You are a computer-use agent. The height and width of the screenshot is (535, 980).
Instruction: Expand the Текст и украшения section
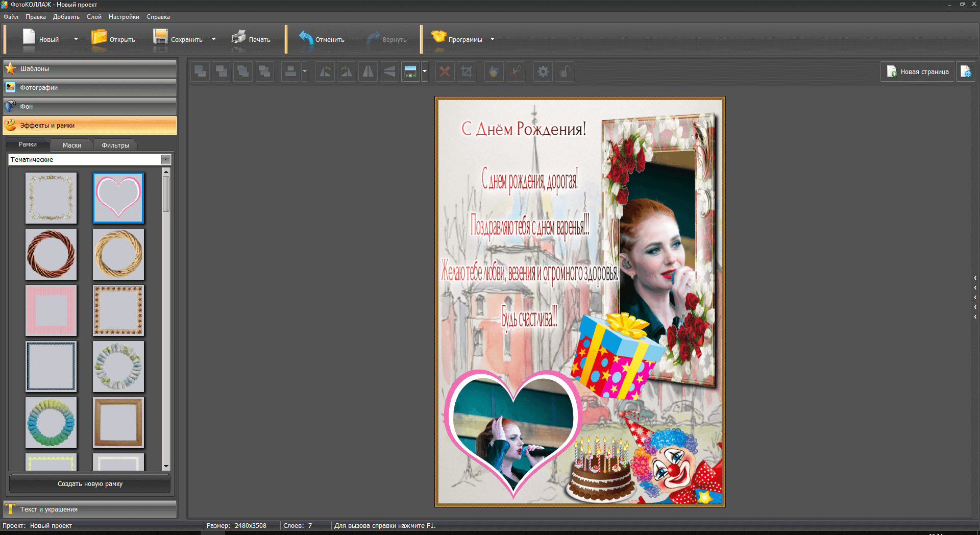pyautogui.click(x=90, y=509)
